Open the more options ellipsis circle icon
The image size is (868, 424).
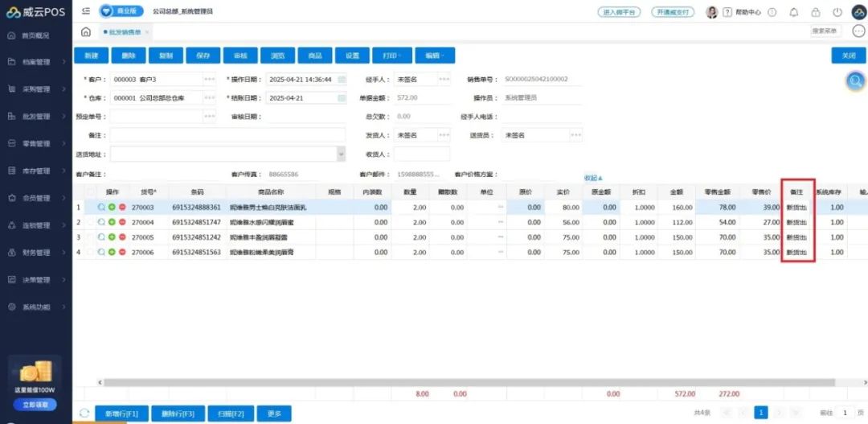coord(858,31)
